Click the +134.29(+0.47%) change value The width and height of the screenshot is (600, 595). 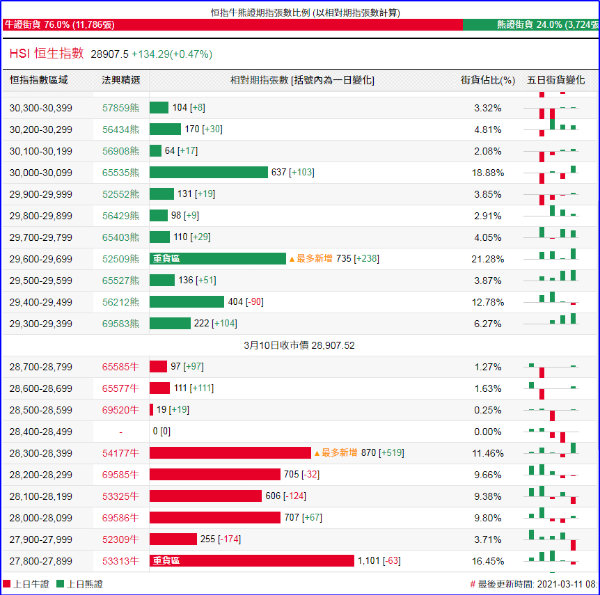(x=172, y=54)
